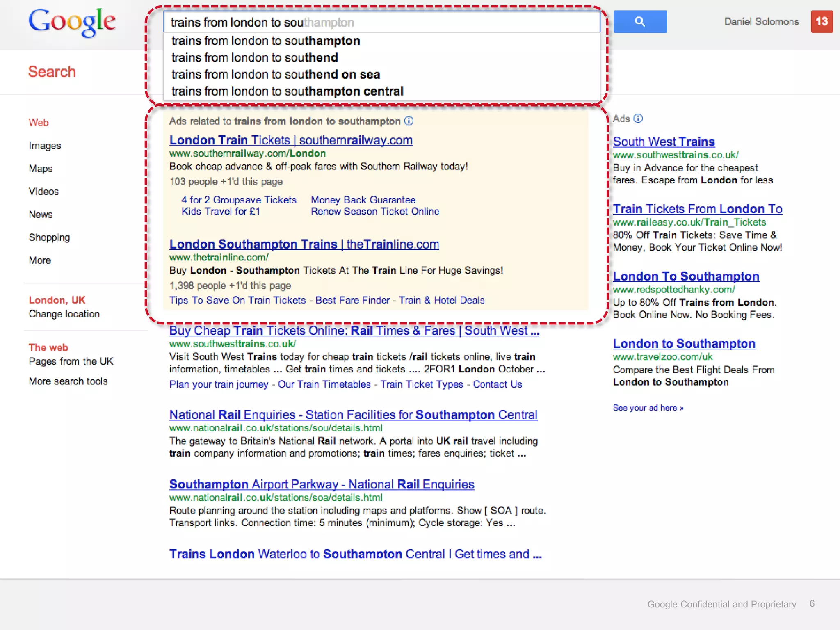Image resolution: width=840 pixels, height=630 pixels.
Task: Click Best Fare Finder sitelink
Action: [352, 300]
